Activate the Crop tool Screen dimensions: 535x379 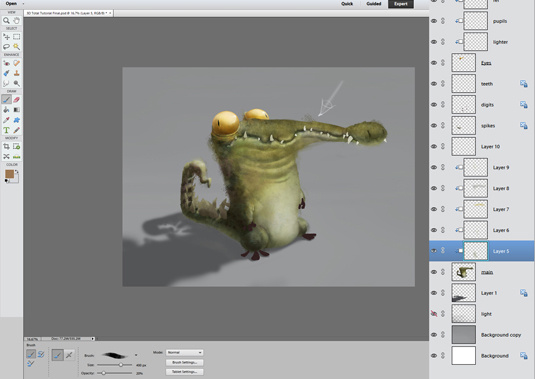(x=6, y=146)
